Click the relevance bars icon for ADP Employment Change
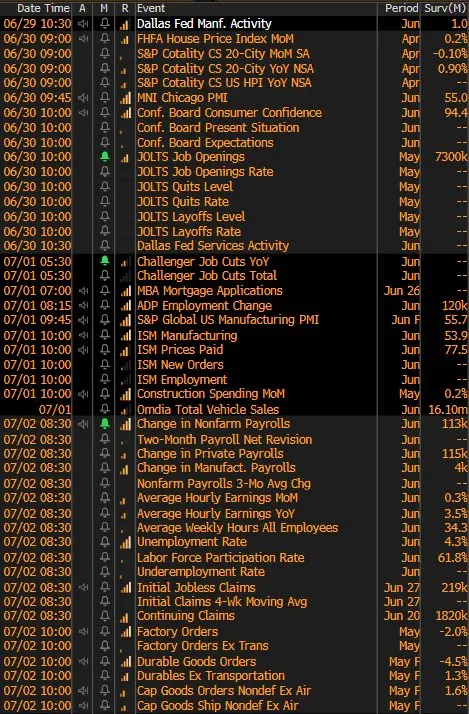The height and width of the screenshot is (714, 469). coord(125,306)
